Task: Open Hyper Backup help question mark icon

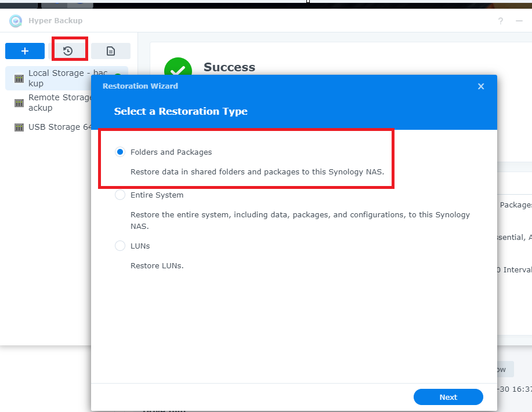Action: [x=500, y=21]
